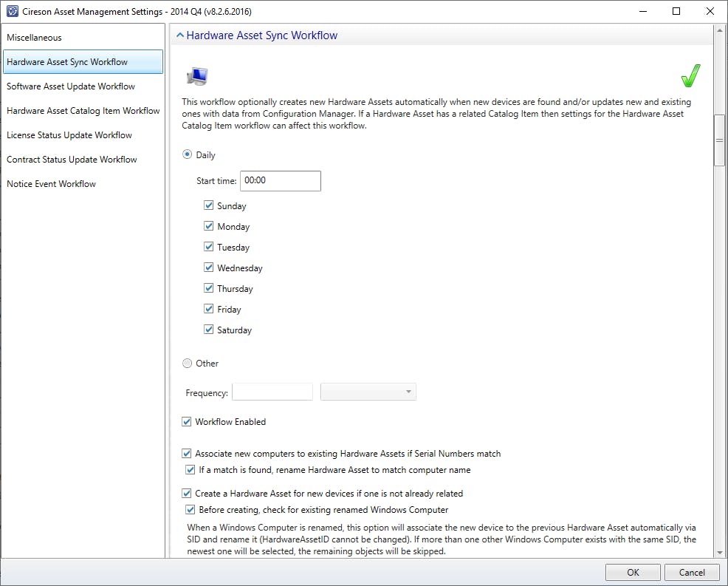Screen dimensions: 728x586
Task: Click the Frequency value input field
Action: (x=272, y=392)
